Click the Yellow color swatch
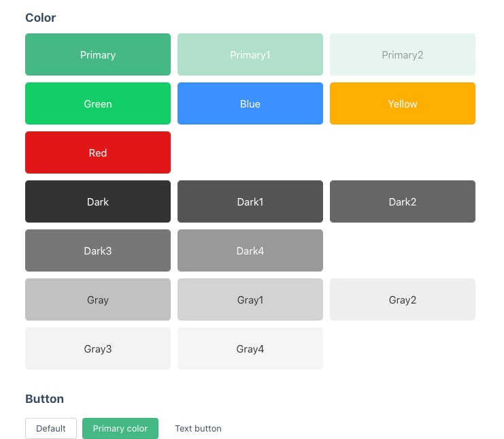 (403, 103)
